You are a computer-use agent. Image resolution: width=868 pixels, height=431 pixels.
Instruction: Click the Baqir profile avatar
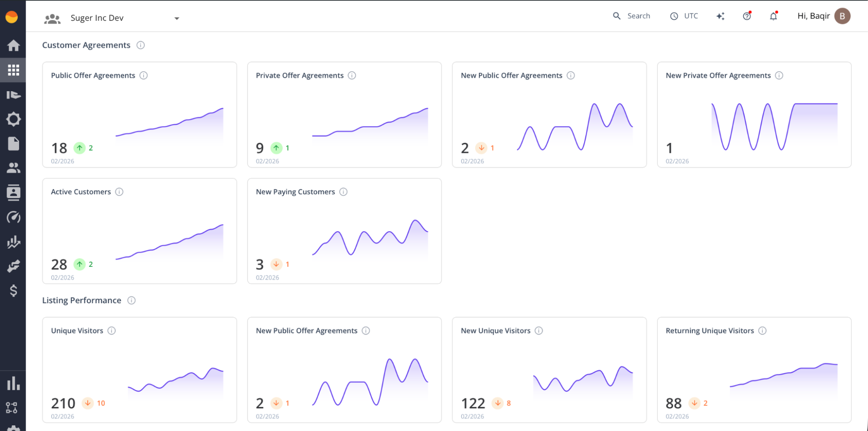(842, 16)
